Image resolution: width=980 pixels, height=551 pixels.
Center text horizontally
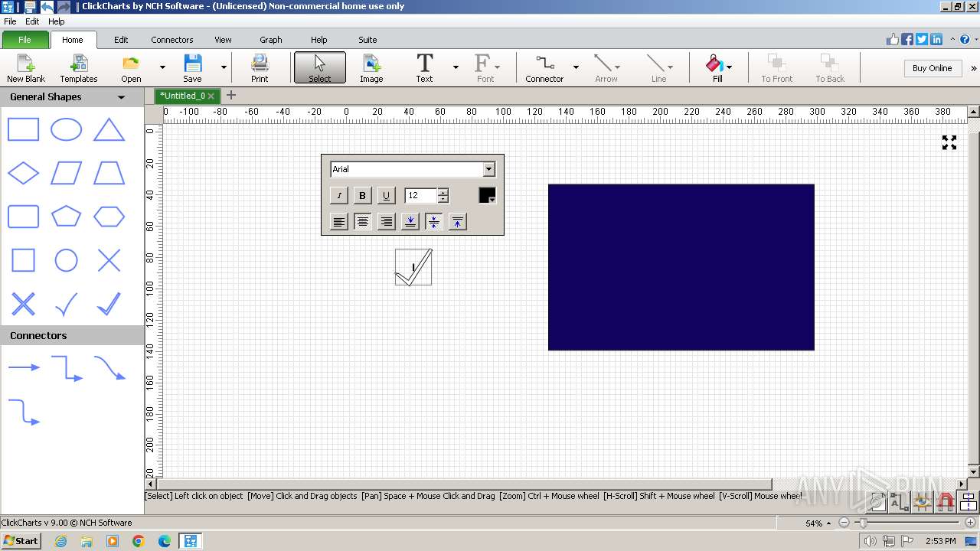(363, 222)
